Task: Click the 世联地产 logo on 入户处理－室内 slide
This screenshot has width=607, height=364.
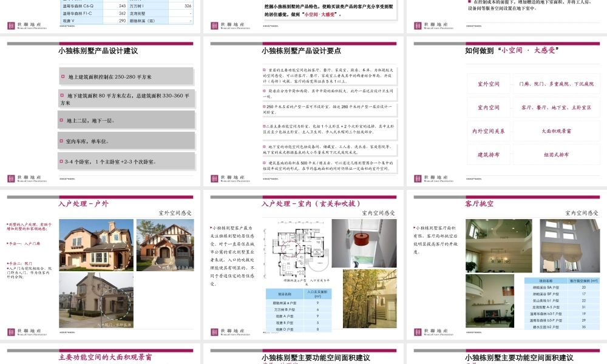Action: point(230,332)
